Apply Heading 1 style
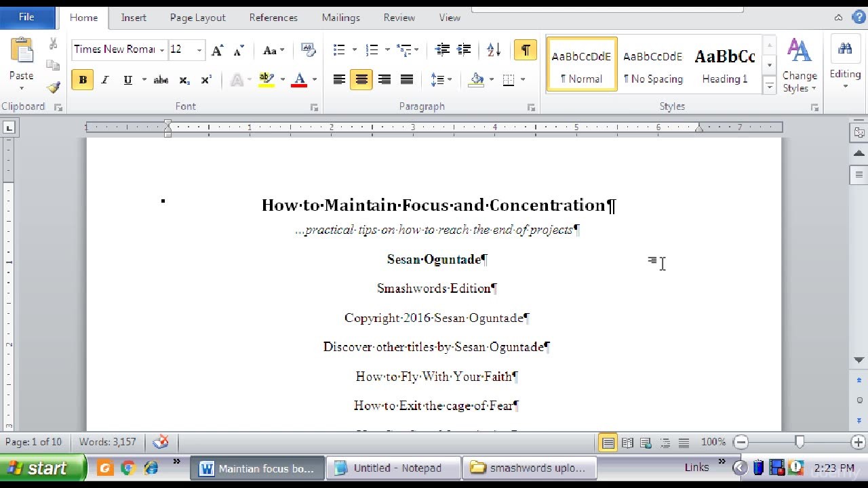The image size is (868, 488). click(x=725, y=64)
